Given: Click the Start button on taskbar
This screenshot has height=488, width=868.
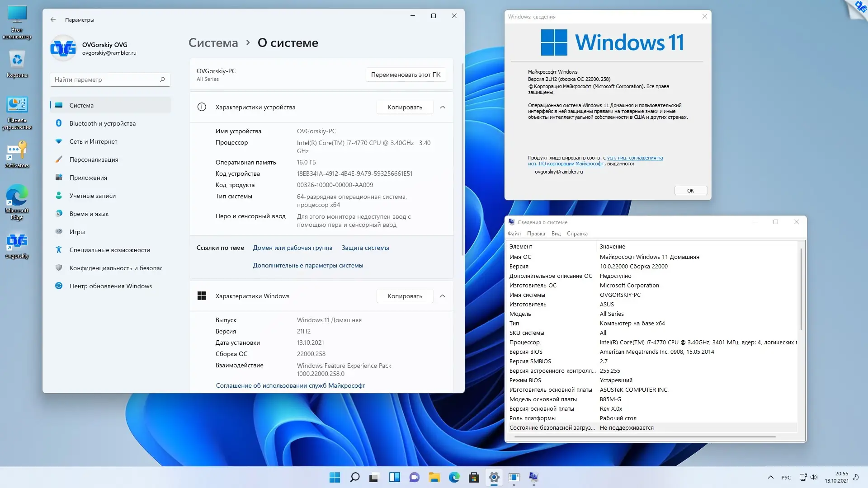Looking at the screenshot, I should (x=335, y=477).
